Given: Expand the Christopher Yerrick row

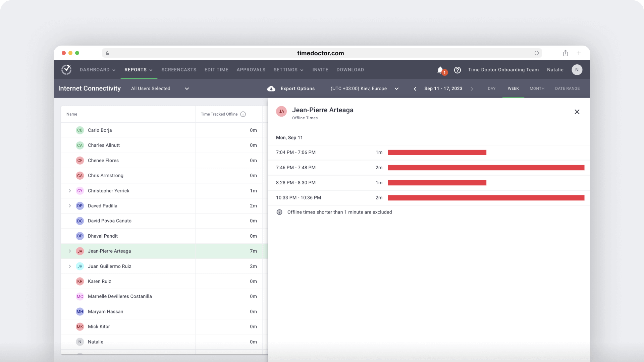Looking at the screenshot, I should click(x=70, y=190).
